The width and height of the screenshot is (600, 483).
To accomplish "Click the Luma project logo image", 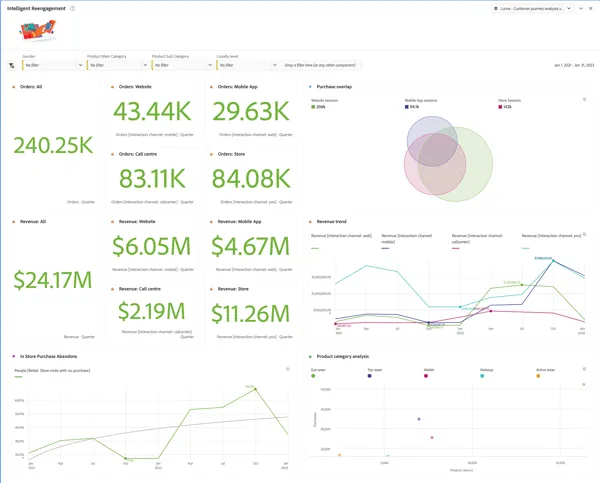I will 38,31.
